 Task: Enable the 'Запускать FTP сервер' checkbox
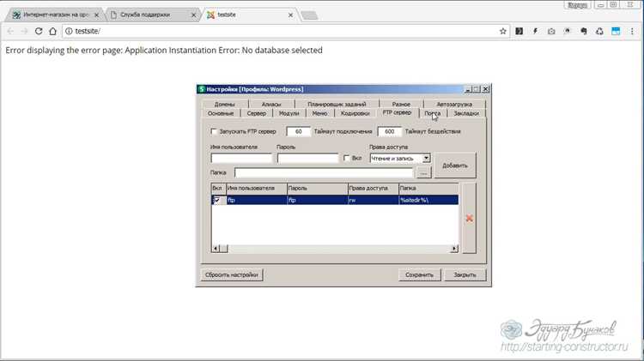tap(214, 131)
